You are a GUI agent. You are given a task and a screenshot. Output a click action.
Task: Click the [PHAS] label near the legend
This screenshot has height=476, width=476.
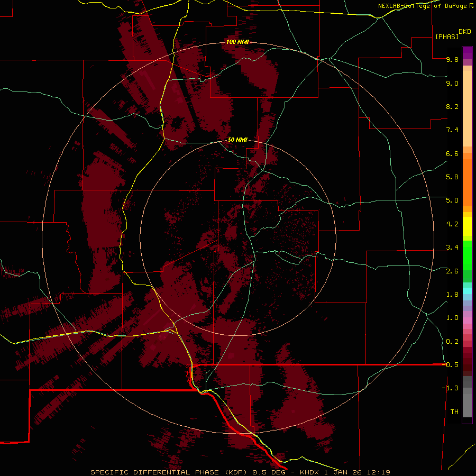[447, 36]
